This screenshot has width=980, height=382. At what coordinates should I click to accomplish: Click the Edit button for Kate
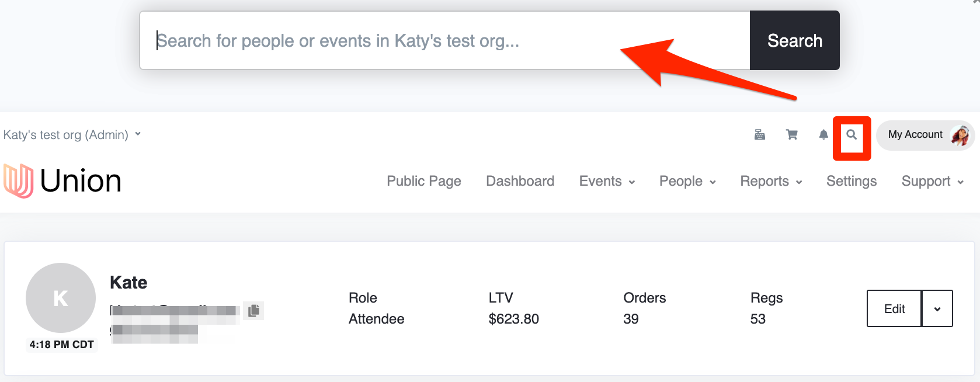pyautogui.click(x=894, y=309)
